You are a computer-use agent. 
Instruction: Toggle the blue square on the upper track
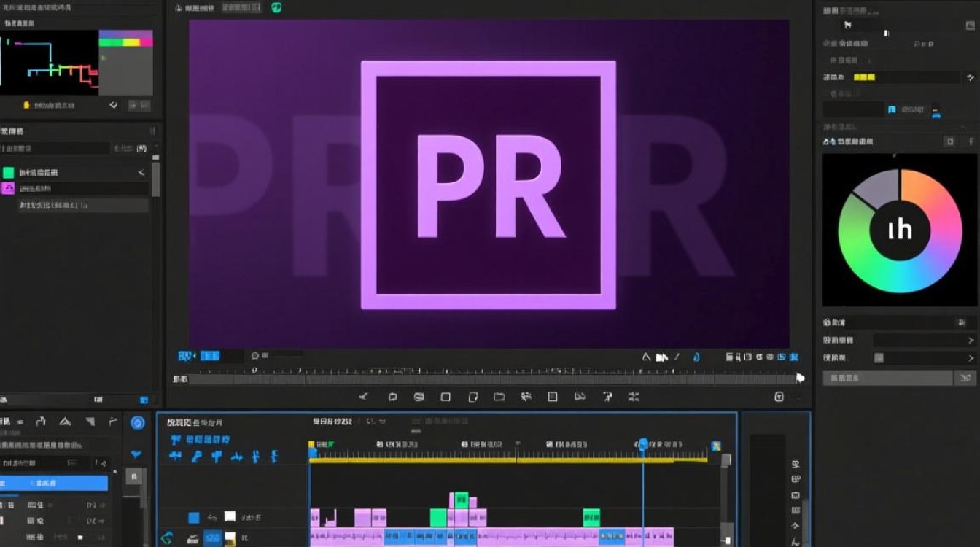tap(194, 517)
